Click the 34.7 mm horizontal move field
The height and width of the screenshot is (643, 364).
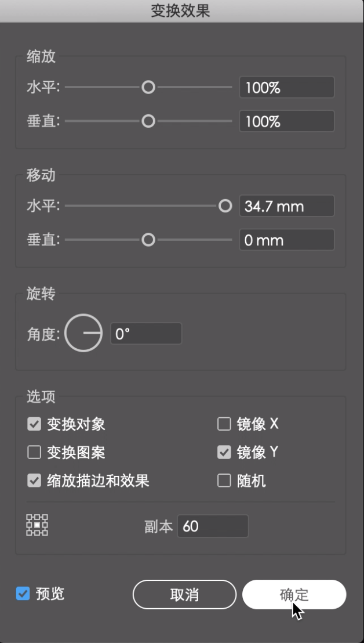pos(286,206)
